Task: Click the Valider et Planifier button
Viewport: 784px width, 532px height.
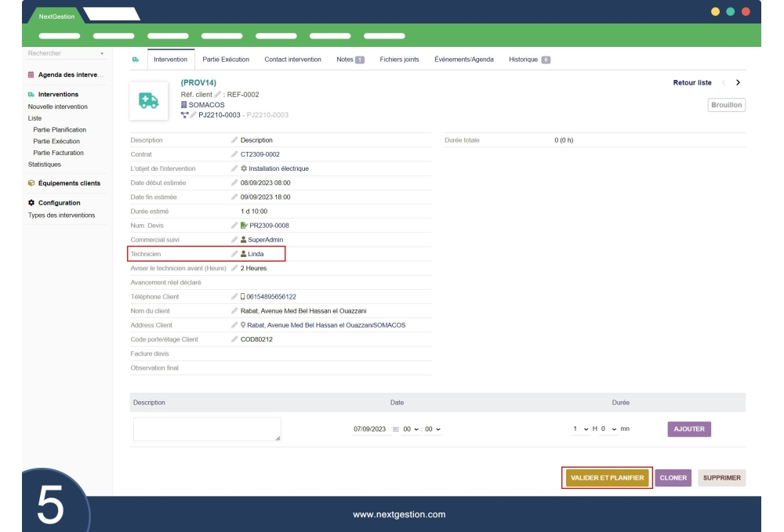Action: 607,477
